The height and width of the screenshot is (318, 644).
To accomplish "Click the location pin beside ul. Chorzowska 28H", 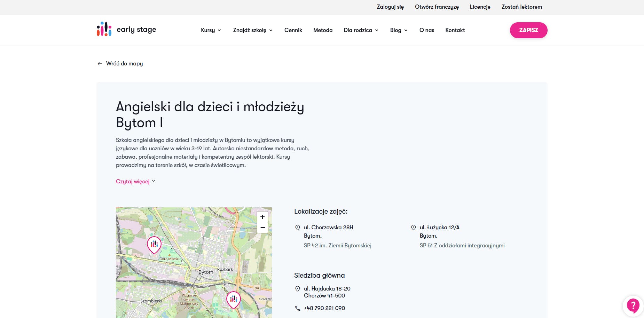I will [x=298, y=228].
